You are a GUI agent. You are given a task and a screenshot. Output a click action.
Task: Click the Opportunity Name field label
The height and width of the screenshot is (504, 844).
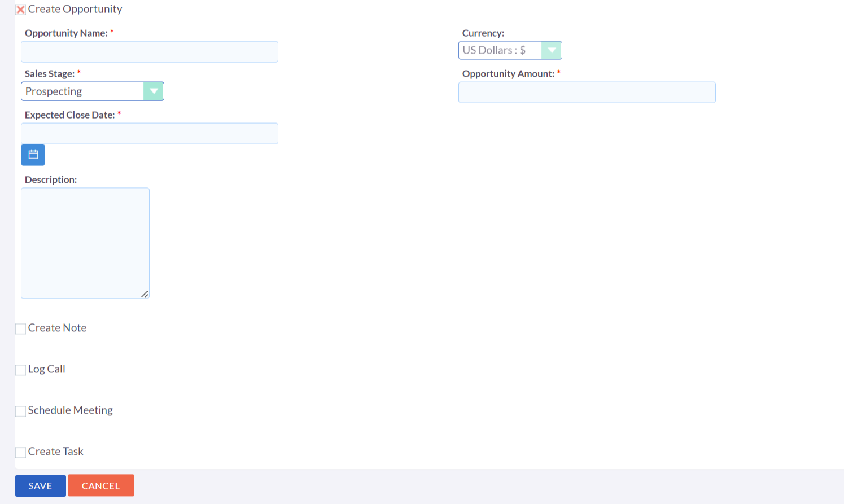coord(66,33)
